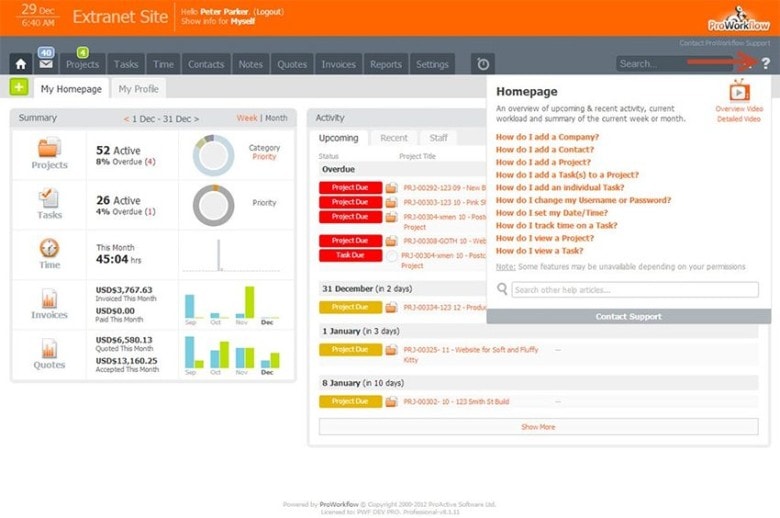The height and width of the screenshot is (518, 780).
Task: Open the Projects folder icon in Summary
Action: (49, 149)
